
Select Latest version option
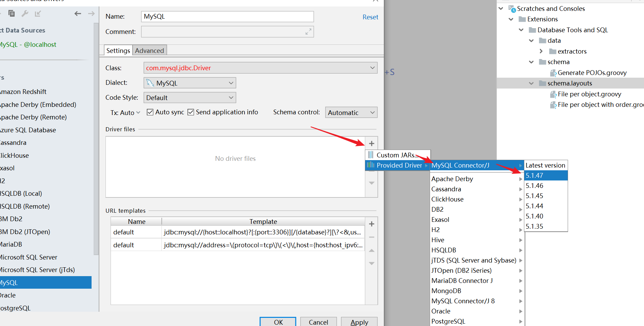[546, 165]
